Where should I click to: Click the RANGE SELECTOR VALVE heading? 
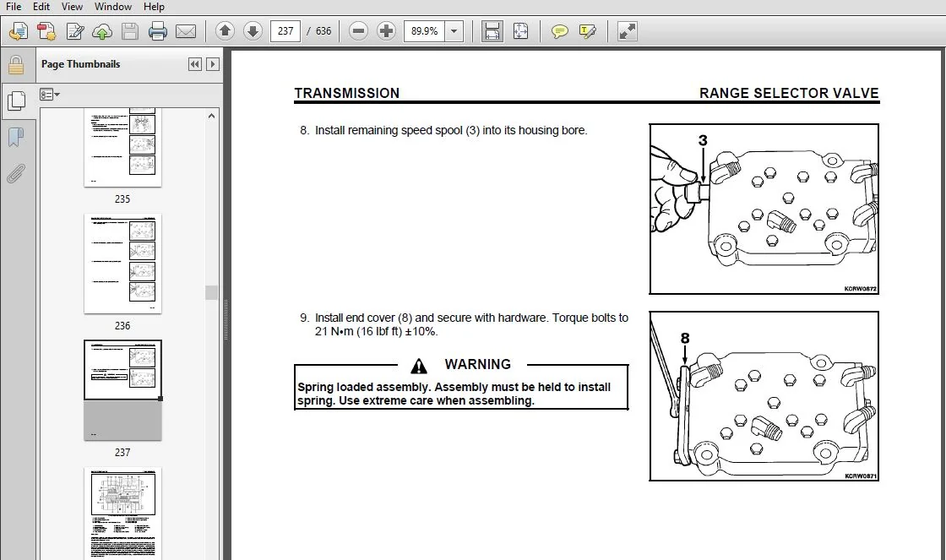coord(789,93)
